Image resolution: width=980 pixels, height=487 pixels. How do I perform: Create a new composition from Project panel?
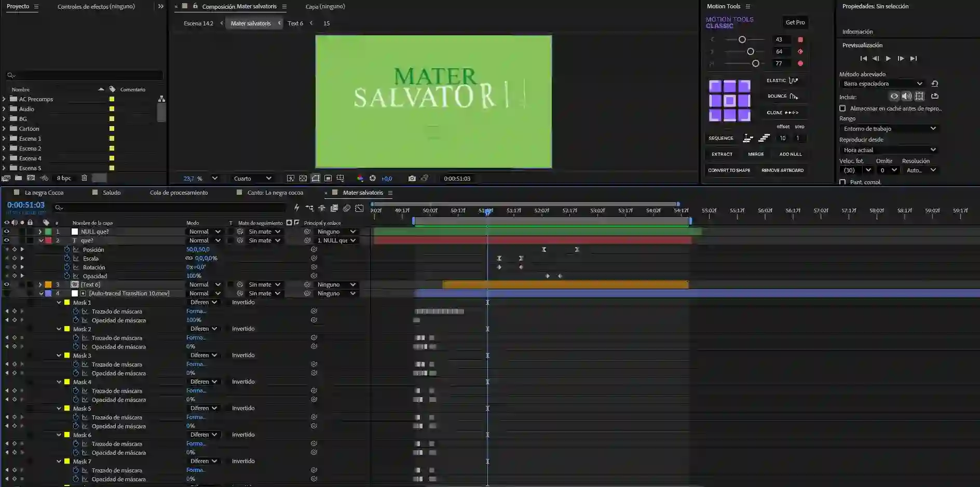[x=31, y=178]
